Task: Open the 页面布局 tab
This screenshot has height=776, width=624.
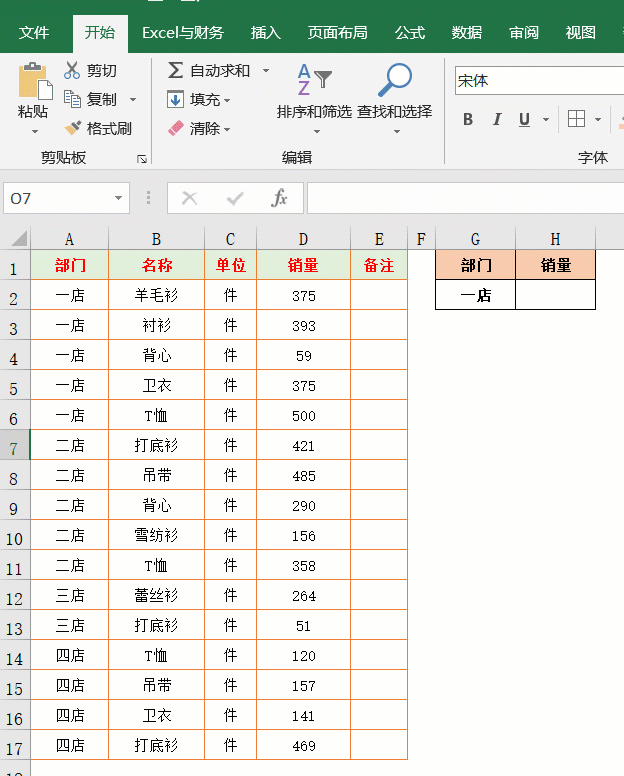Action: pyautogui.click(x=337, y=33)
